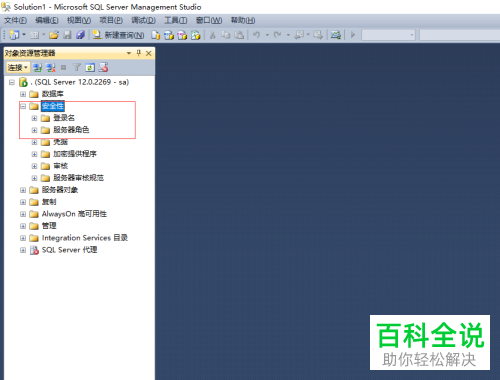Expand the SQL Server 代理 node

23,250
